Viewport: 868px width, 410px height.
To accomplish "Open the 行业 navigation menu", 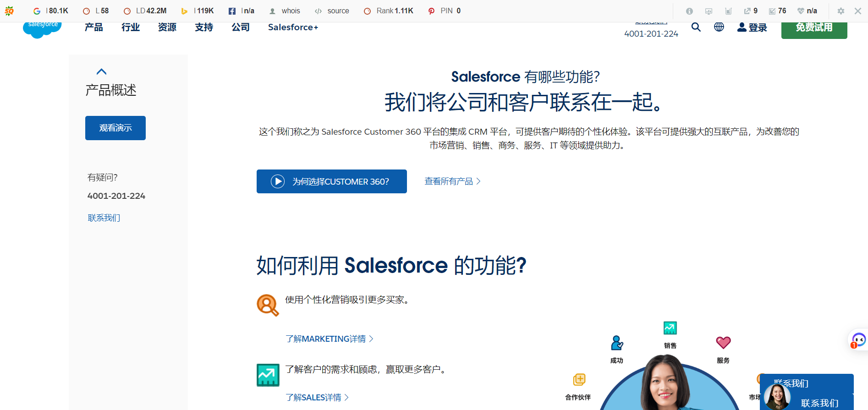I will point(131,27).
